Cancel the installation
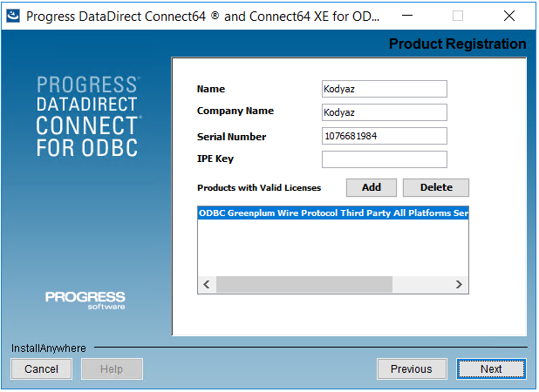Viewport: 539px width, 392px height. point(41,369)
